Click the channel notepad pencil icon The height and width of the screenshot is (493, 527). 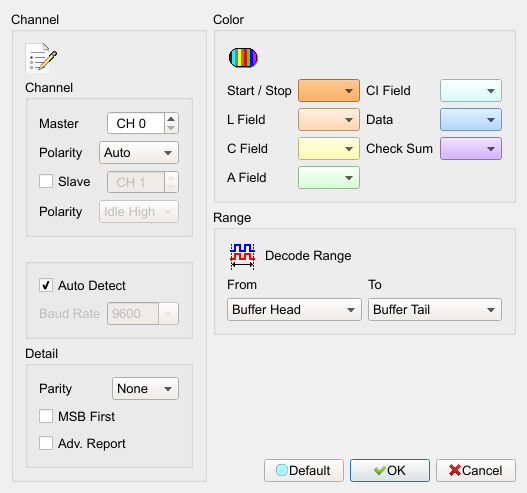[x=41, y=57]
